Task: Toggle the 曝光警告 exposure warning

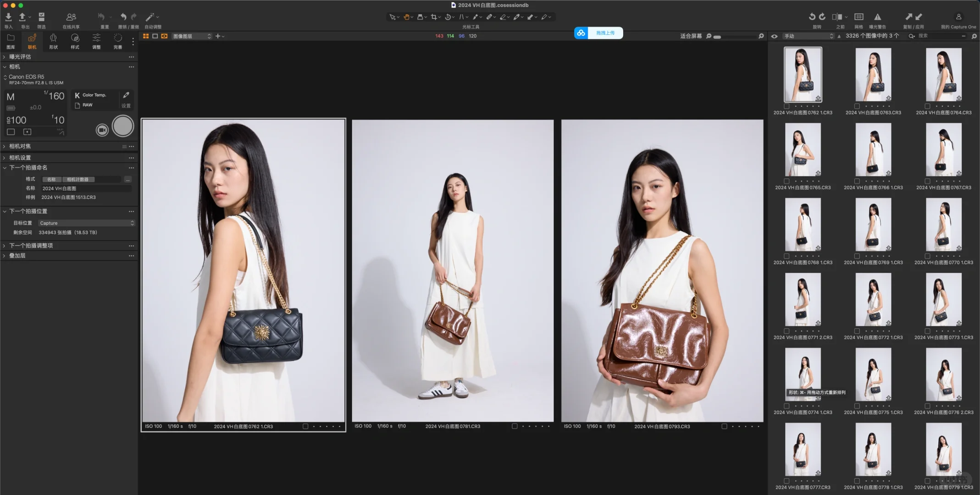Action: tap(877, 17)
